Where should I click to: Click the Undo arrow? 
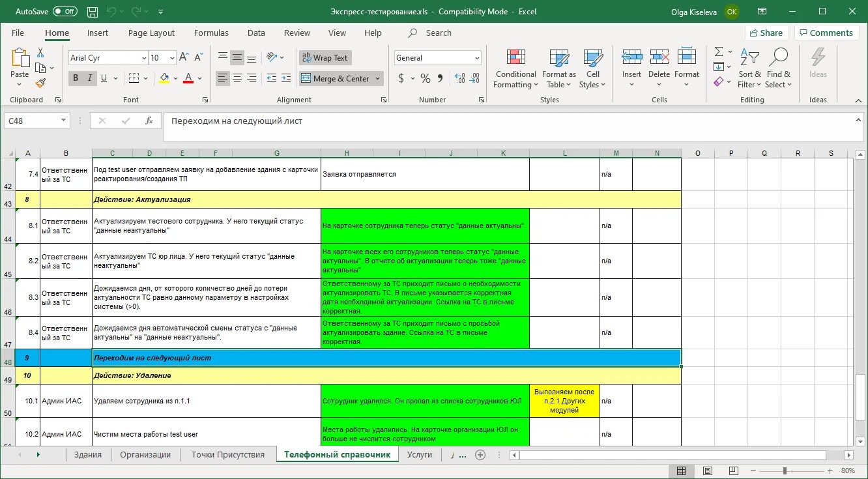pos(111,12)
